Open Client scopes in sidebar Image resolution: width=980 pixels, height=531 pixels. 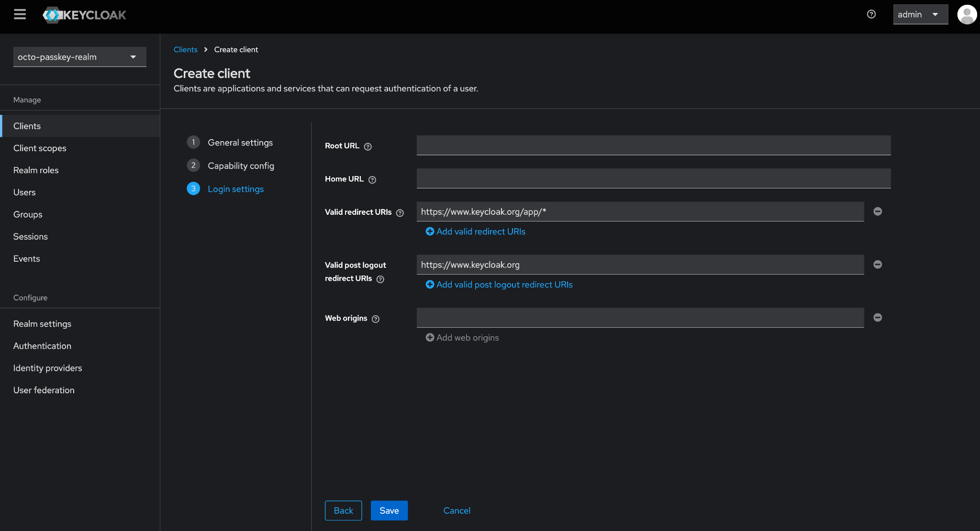click(x=40, y=148)
